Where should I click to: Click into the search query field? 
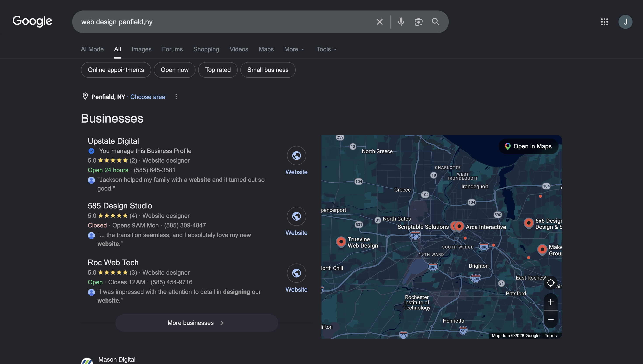click(x=225, y=22)
